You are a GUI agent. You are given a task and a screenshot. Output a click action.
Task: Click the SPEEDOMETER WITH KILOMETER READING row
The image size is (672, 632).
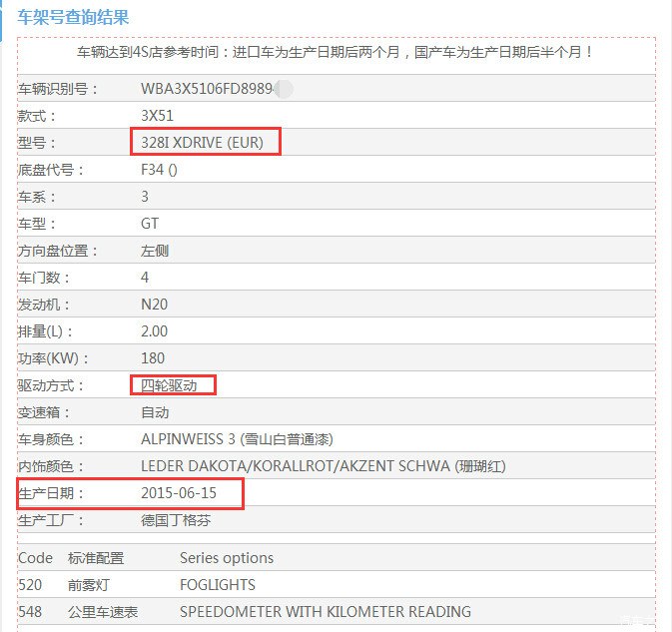(x=325, y=612)
